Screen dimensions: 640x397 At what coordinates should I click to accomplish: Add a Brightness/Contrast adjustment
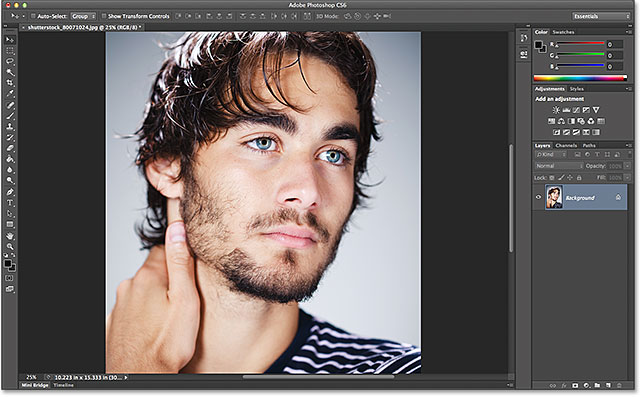[x=556, y=110]
